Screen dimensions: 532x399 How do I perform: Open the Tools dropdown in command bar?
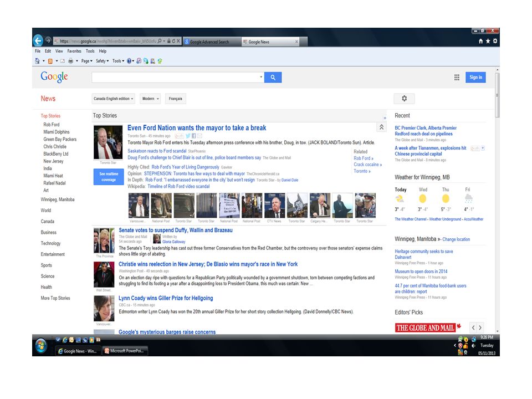pyautogui.click(x=118, y=61)
